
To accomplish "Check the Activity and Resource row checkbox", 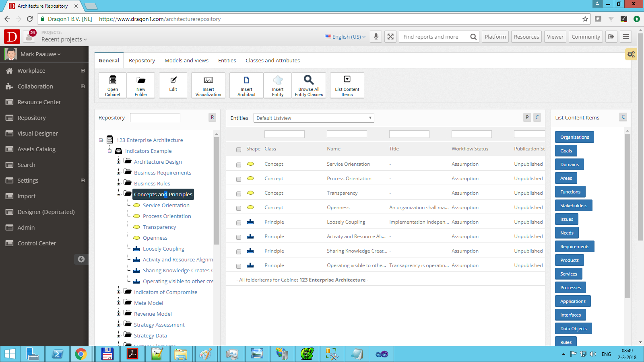I will (x=239, y=237).
